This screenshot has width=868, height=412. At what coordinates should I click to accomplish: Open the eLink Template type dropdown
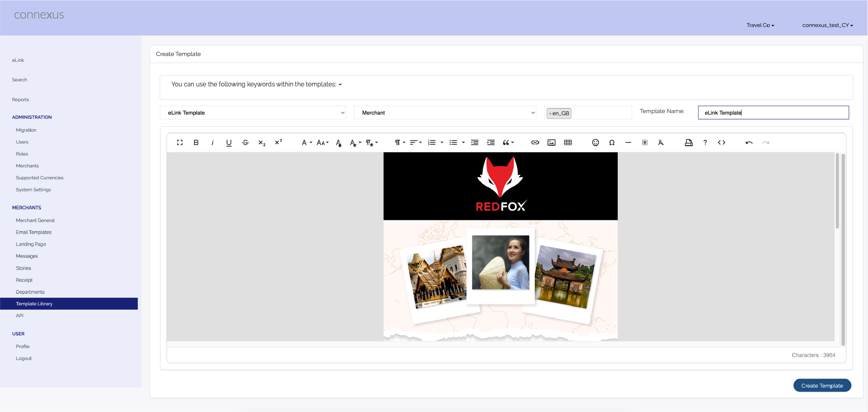point(253,113)
